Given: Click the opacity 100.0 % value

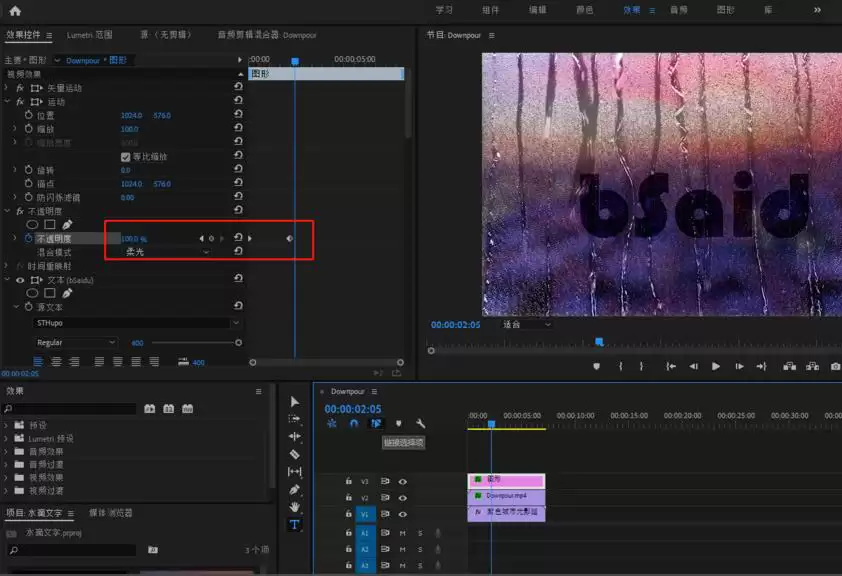Looking at the screenshot, I should pos(134,239).
